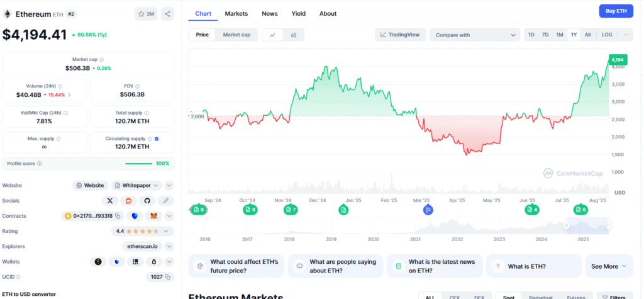Viewport: 644px width, 299px height.
Task: Open the Reddit social link
Action: click(128, 201)
